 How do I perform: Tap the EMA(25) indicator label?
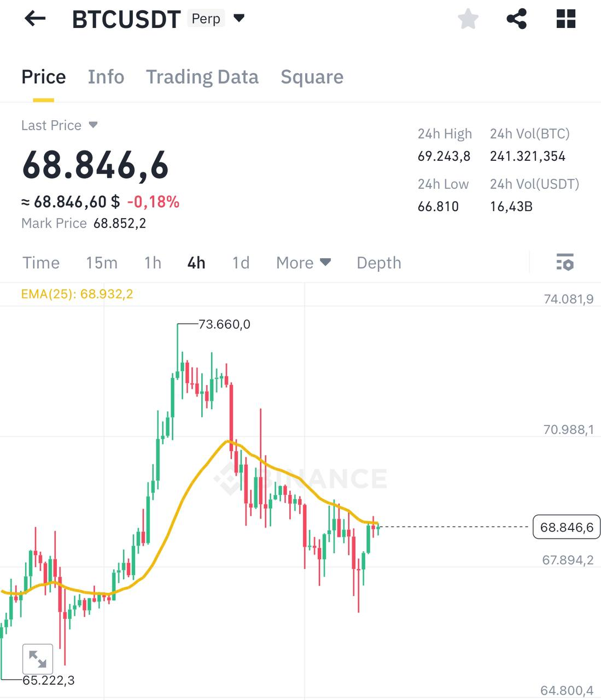[77, 294]
